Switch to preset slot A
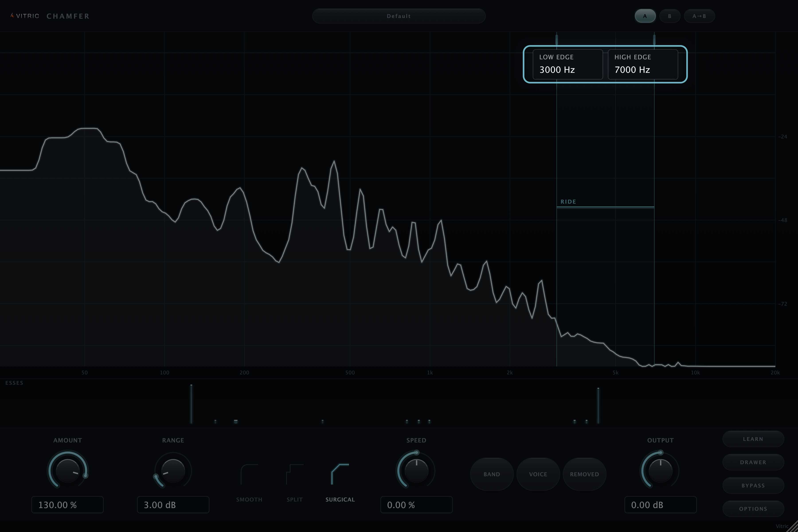Screen dimensions: 798x532 (x=645, y=16)
